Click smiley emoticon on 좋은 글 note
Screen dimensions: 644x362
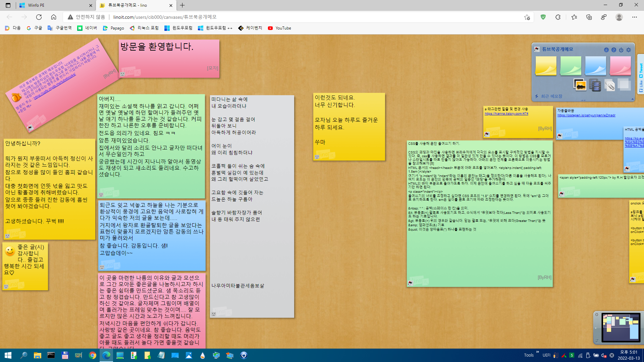pos(10,251)
